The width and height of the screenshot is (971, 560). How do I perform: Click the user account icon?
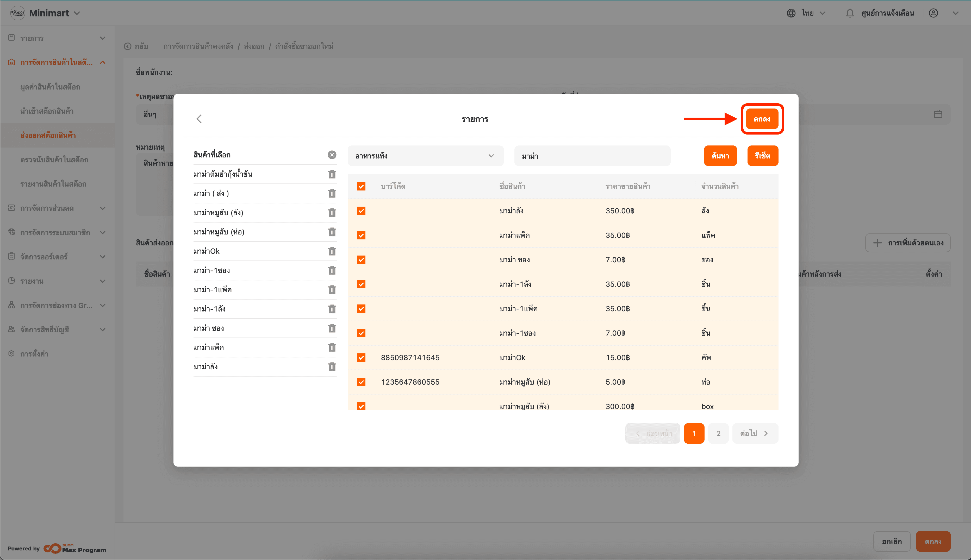pyautogui.click(x=933, y=13)
